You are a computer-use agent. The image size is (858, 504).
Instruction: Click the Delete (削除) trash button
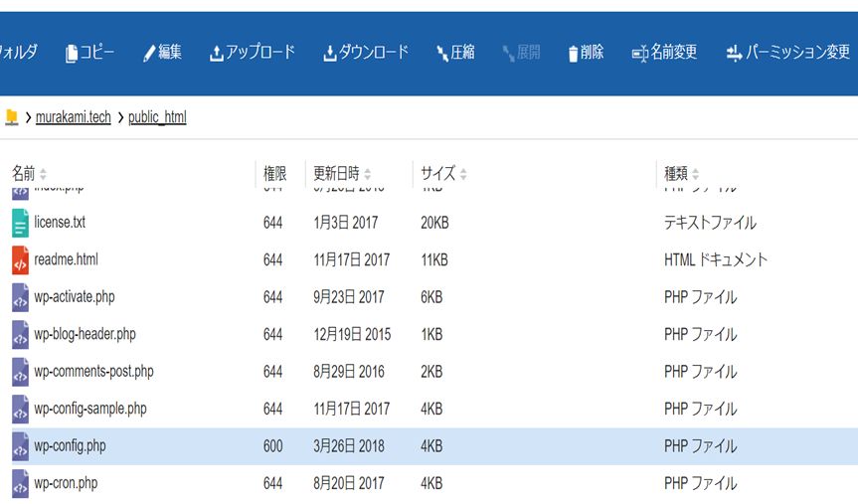click(586, 53)
